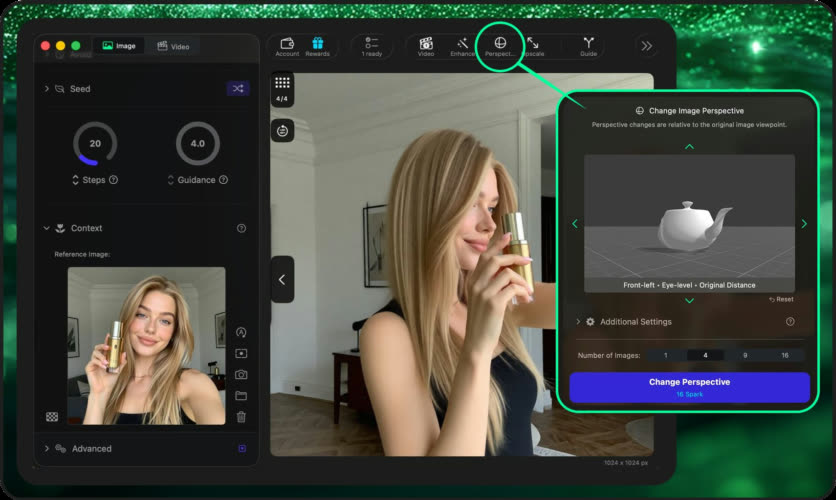The image size is (836, 500).
Task: Select the Enhance magic wand tool
Action: coord(462,46)
